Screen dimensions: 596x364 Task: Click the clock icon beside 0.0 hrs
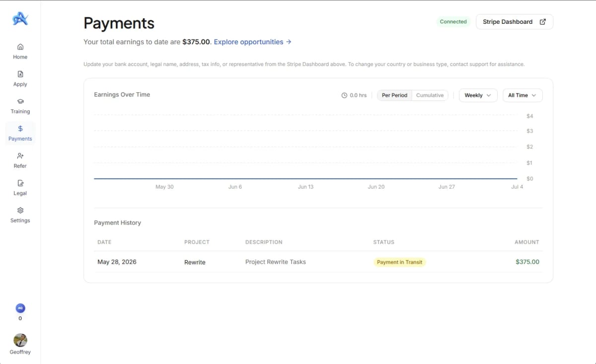click(x=344, y=95)
